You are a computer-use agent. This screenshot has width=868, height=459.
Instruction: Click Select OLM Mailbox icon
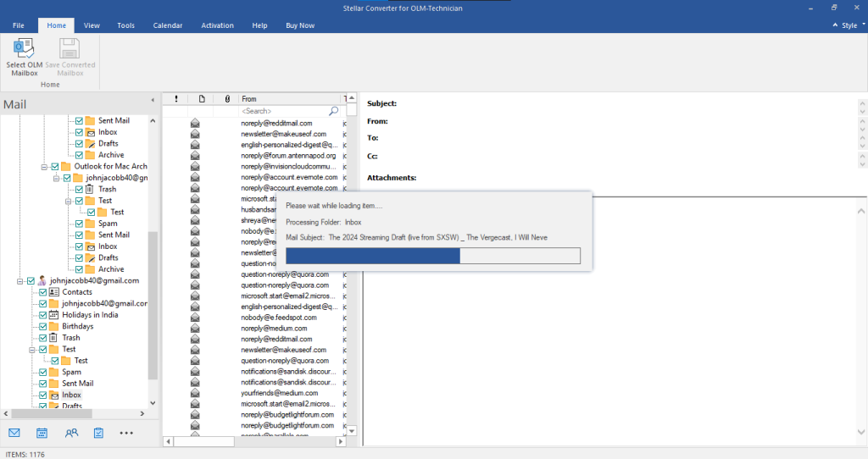pos(24,48)
